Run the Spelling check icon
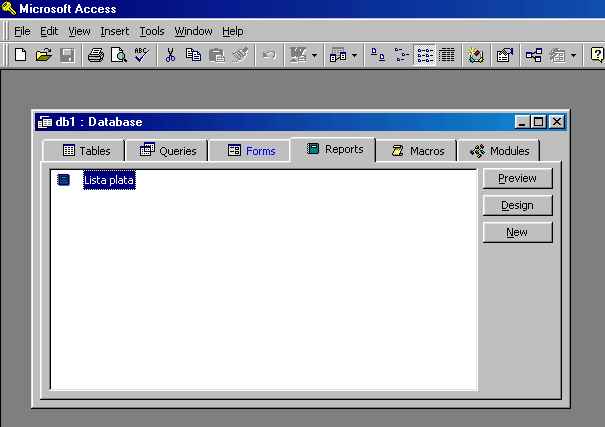This screenshot has width=605, height=427. point(140,56)
